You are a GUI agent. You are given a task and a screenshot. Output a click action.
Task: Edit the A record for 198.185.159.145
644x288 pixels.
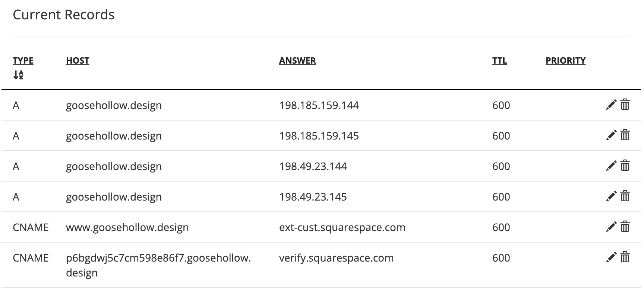click(x=611, y=135)
